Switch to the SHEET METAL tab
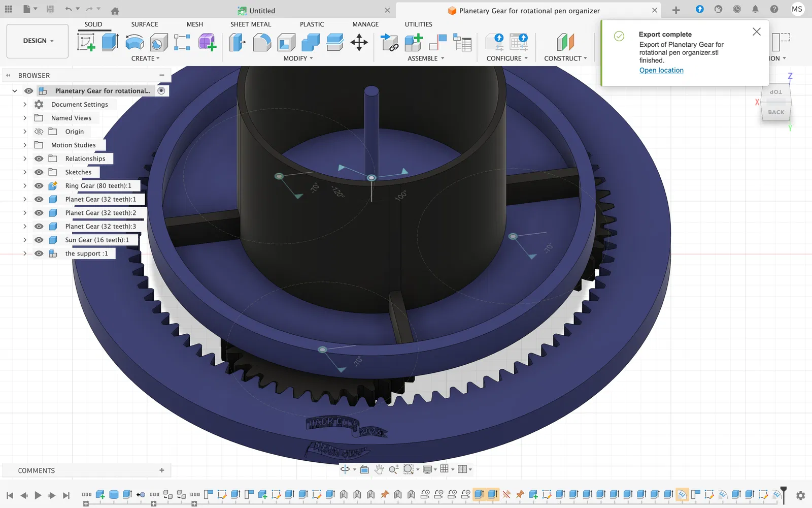 pos(251,24)
